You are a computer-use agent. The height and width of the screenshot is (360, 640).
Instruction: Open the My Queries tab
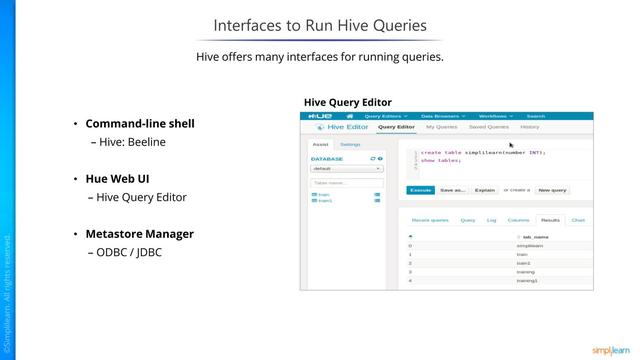[441, 127]
